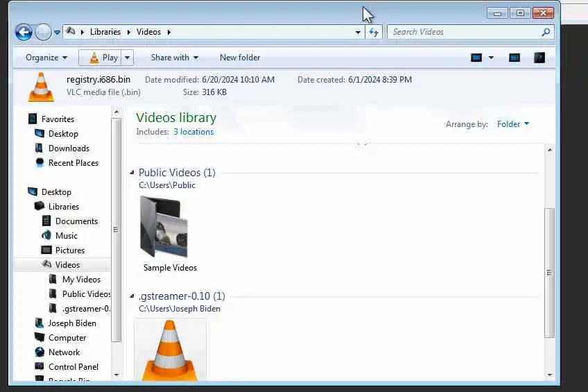Refresh the Videos folder view
The height and width of the screenshot is (392, 588).
(374, 33)
